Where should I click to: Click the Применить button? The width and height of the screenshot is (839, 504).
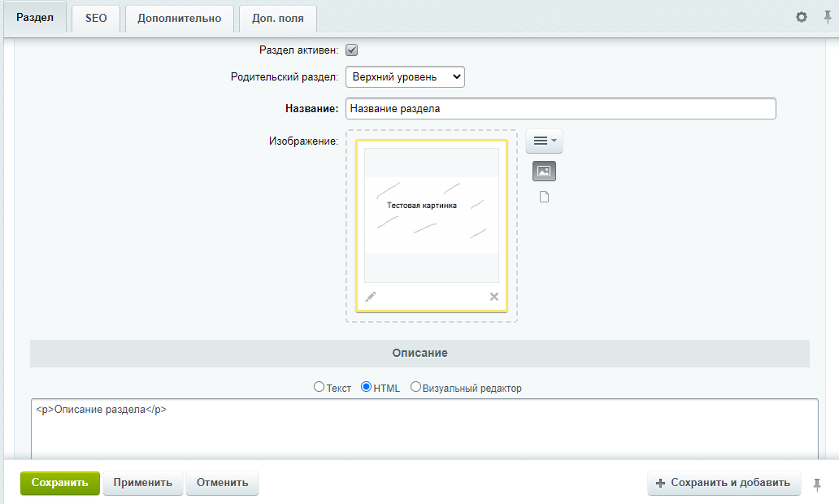(143, 483)
